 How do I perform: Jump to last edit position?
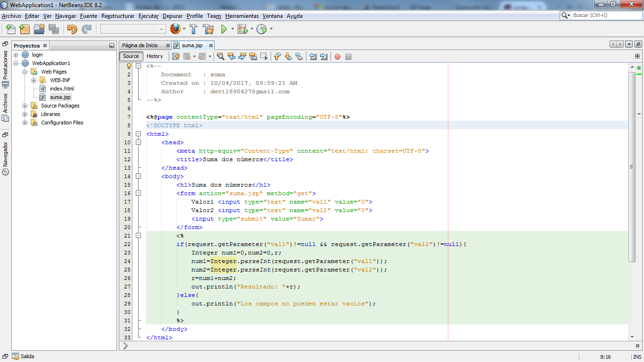point(176,56)
